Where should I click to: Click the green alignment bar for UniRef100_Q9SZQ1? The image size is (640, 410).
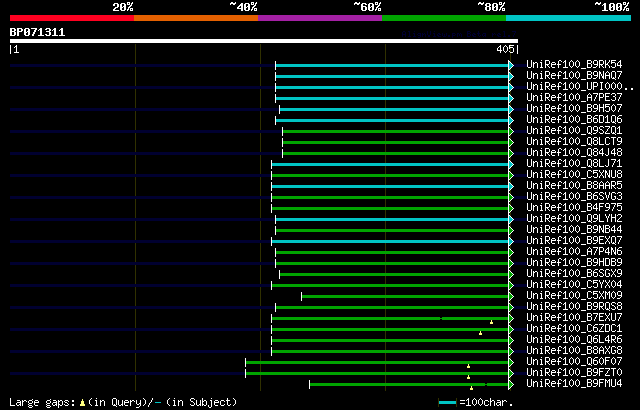click(396, 131)
